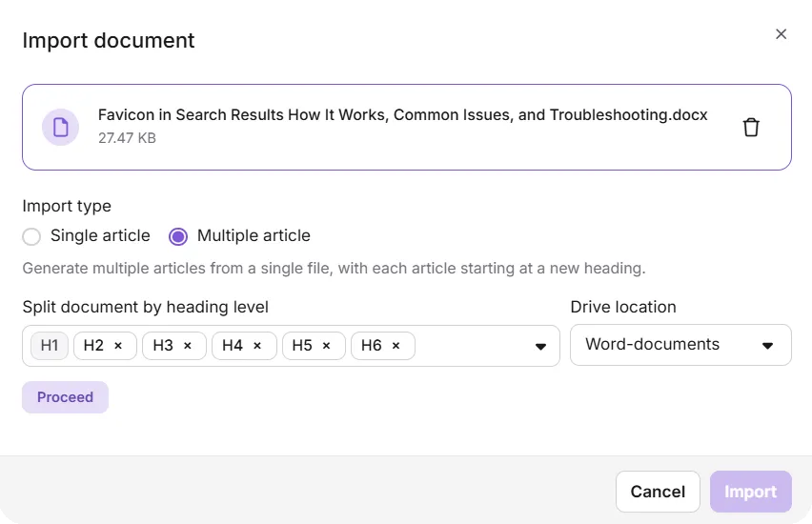The width and height of the screenshot is (812, 524).
Task: Click the Favicon in Search Results file name
Action: click(x=402, y=115)
